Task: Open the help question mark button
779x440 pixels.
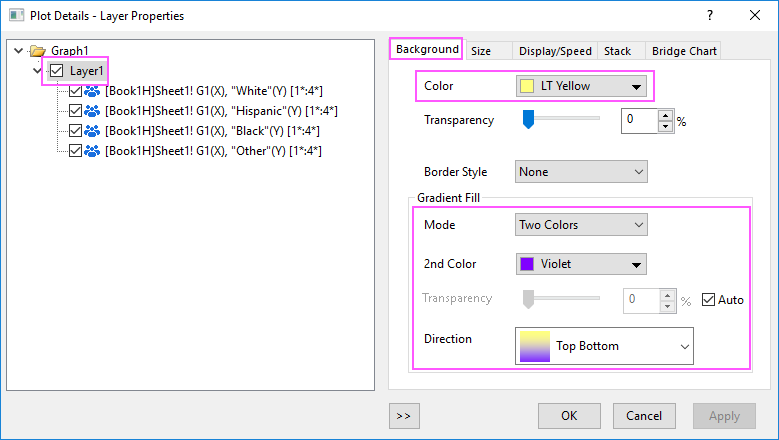Action: 710,15
